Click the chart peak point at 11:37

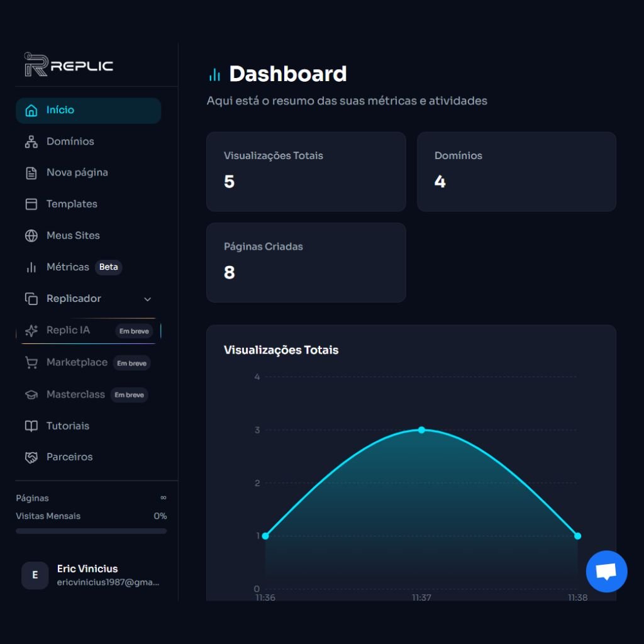coord(421,430)
